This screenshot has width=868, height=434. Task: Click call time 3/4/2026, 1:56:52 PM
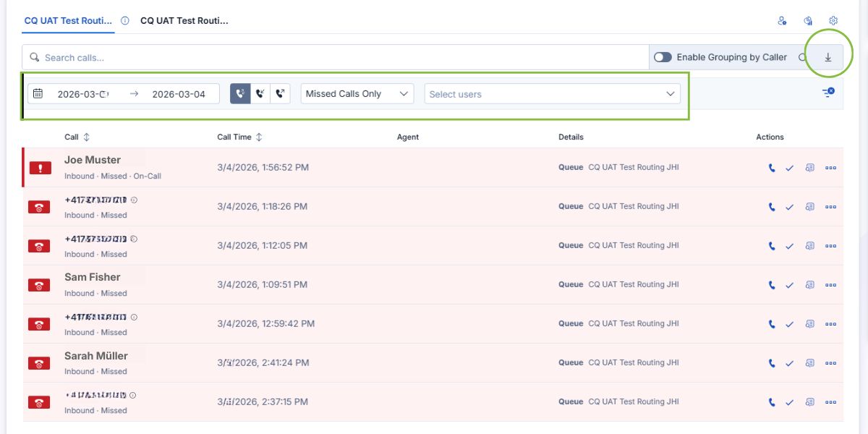click(x=263, y=168)
